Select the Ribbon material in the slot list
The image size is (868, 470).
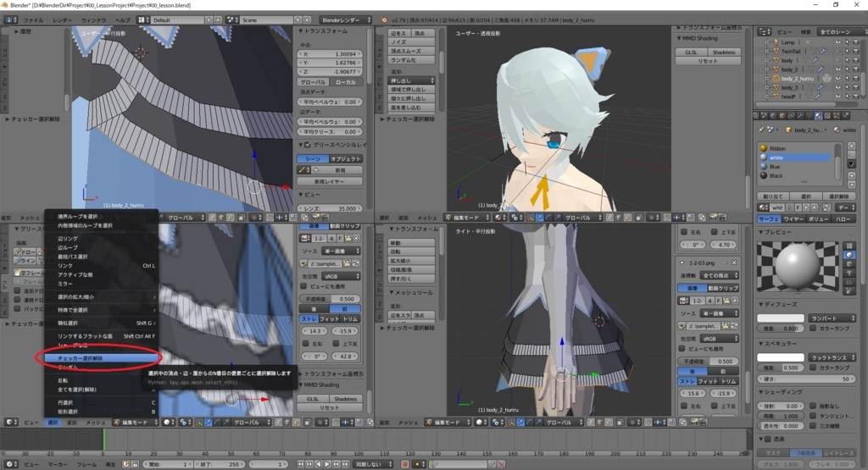(794, 148)
